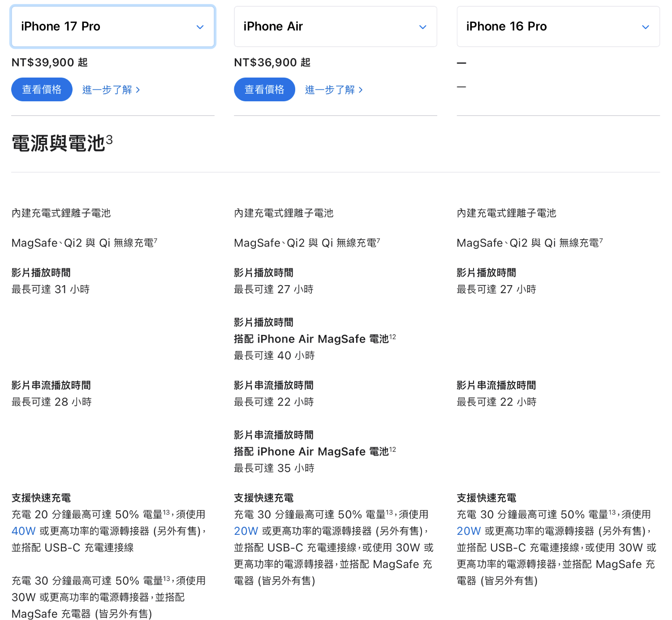Click MagSafe wireless charging text in iPhone Air column
This screenshot has height=620, width=672.
pos(307,243)
